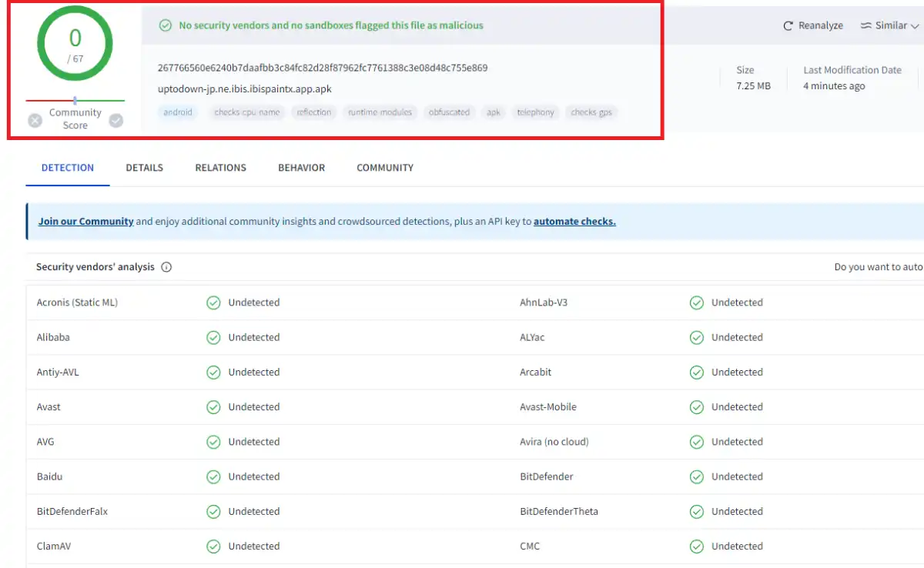Click the android tag
The width and height of the screenshot is (924, 568).
point(178,112)
